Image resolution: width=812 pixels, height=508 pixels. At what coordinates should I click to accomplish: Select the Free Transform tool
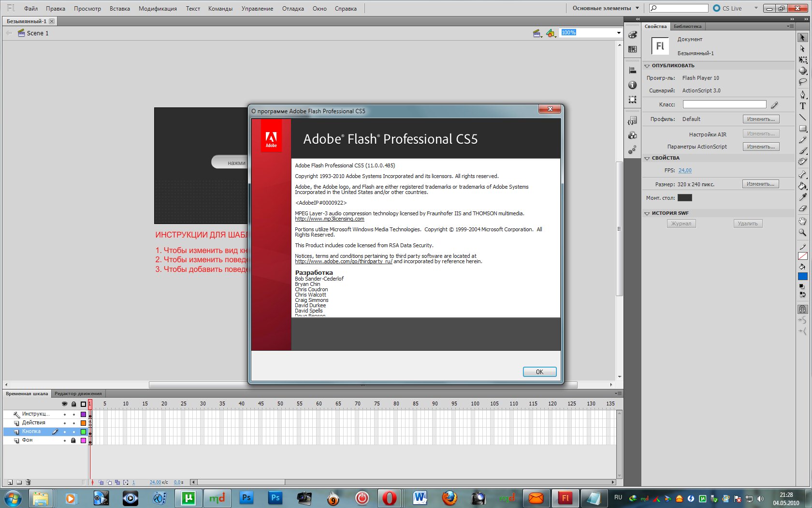click(x=802, y=60)
